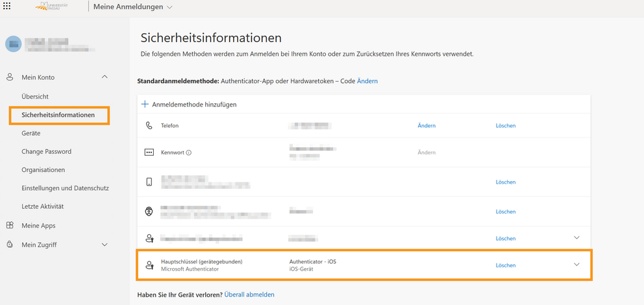Delete the Hauptschlüssel Authenticator iOS entry
This screenshot has height=305, width=644.
tap(505, 265)
